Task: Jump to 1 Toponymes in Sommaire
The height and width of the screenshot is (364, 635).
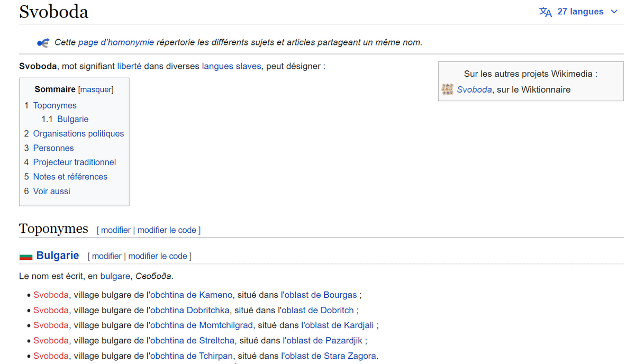Action: coord(50,105)
